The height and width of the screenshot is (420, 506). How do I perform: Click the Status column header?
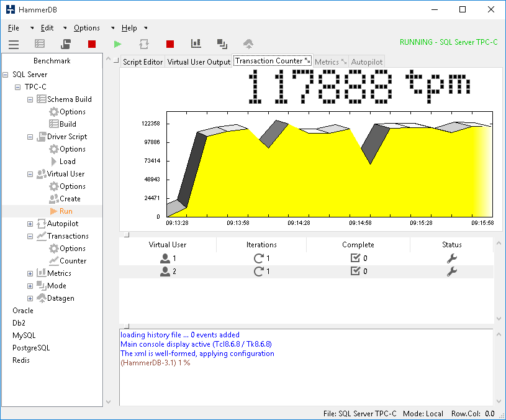pyautogui.click(x=452, y=245)
